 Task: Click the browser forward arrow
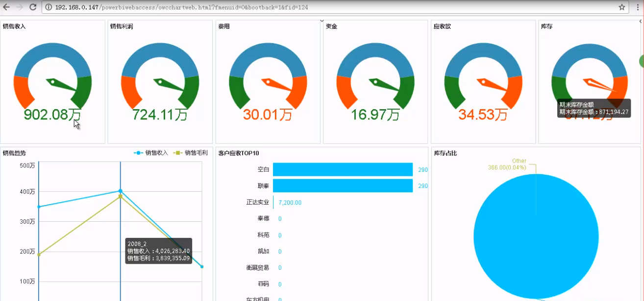pos(20,8)
